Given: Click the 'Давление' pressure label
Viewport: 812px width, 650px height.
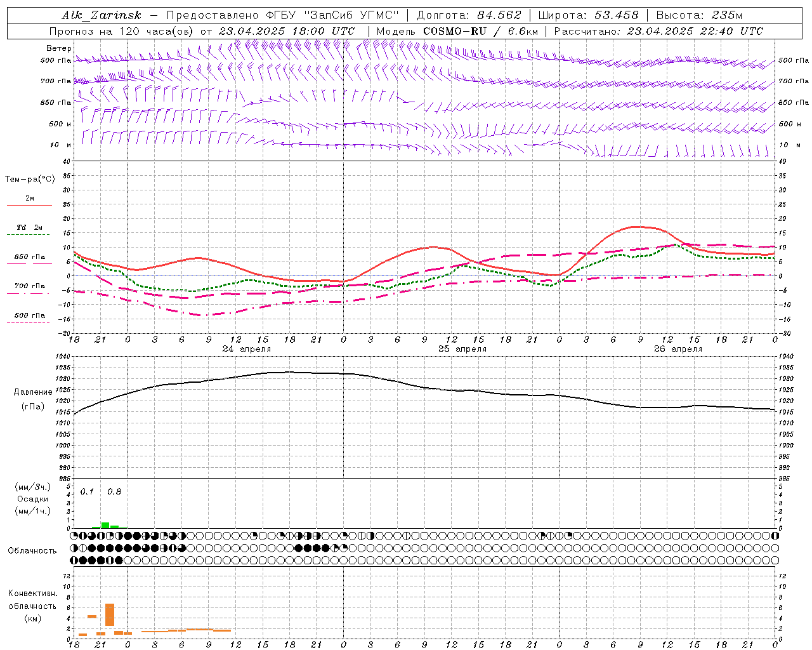Looking at the screenshot, I should tap(33, 392).
